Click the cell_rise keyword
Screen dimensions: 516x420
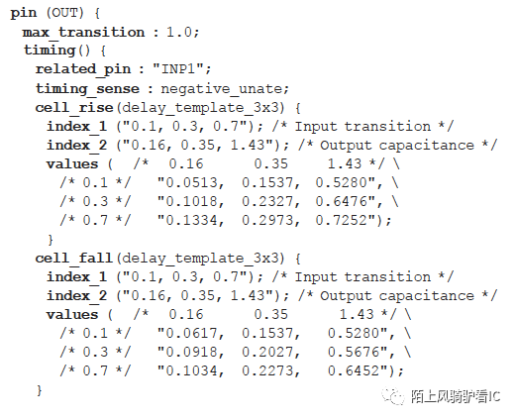click(74, 108)
